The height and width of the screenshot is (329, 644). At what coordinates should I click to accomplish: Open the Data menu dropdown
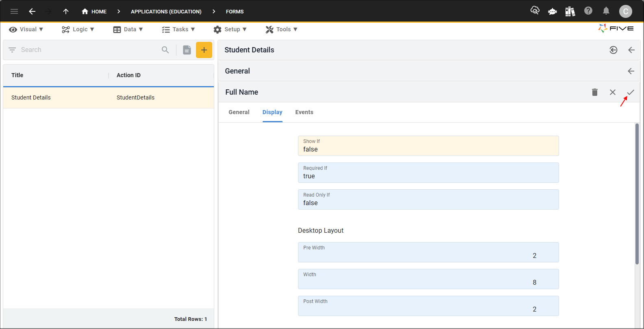pyautogui.click(x=128, y=29)
